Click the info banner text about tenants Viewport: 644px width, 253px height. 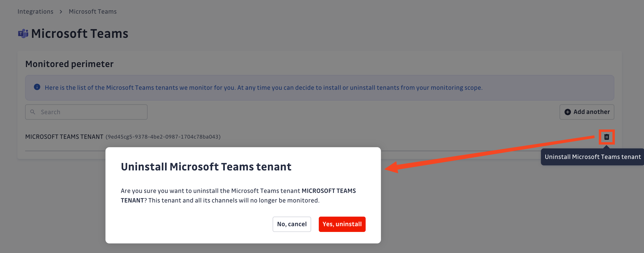(x=264, y=88)
